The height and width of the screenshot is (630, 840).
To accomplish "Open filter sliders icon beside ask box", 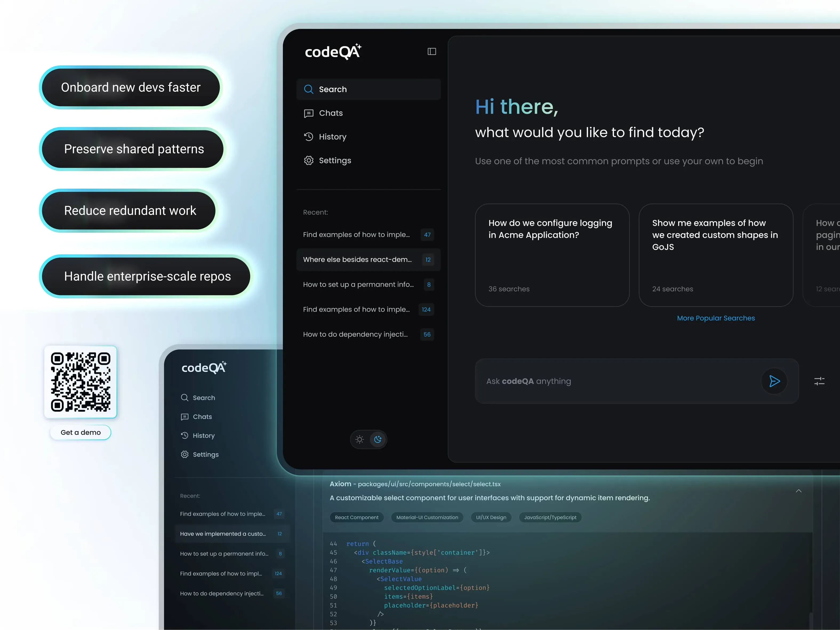I will click(x=819, y=381).
